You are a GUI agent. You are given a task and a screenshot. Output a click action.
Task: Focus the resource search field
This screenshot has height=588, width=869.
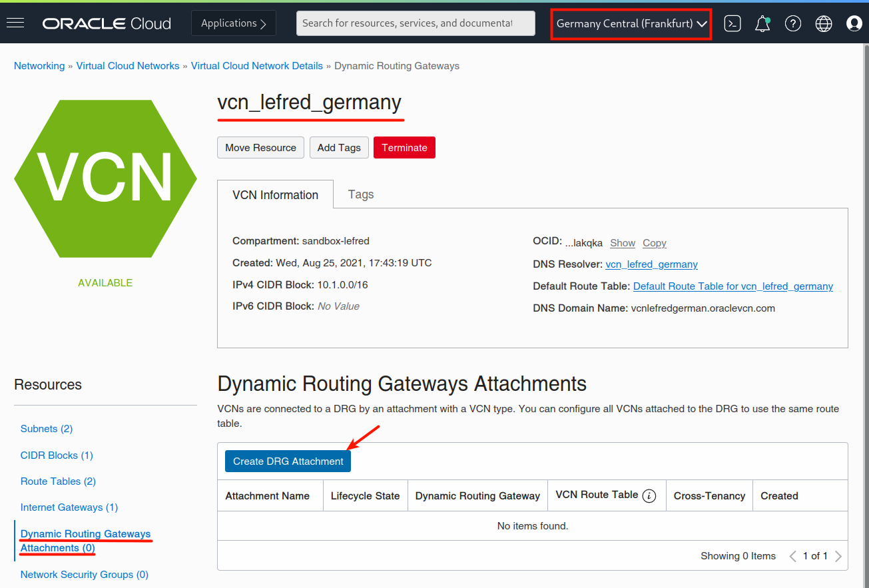416,23
